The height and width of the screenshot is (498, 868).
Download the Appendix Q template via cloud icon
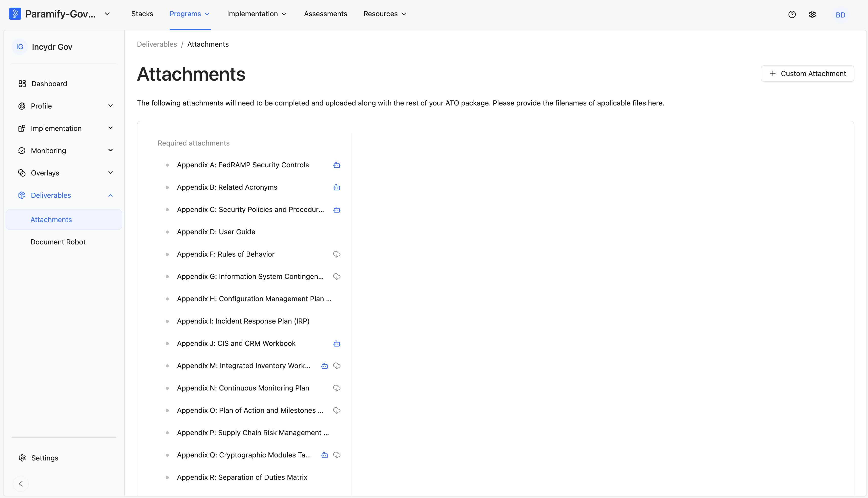point(337,455)
